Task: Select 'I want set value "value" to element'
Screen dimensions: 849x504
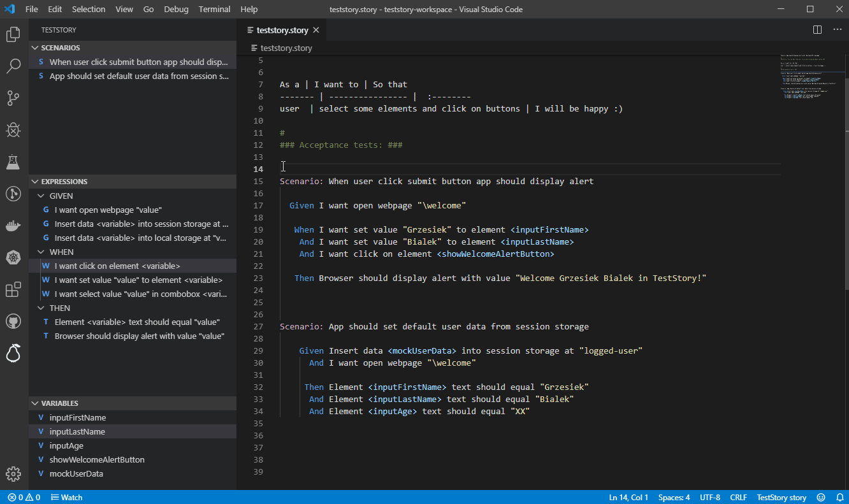Action: [133, 280]
